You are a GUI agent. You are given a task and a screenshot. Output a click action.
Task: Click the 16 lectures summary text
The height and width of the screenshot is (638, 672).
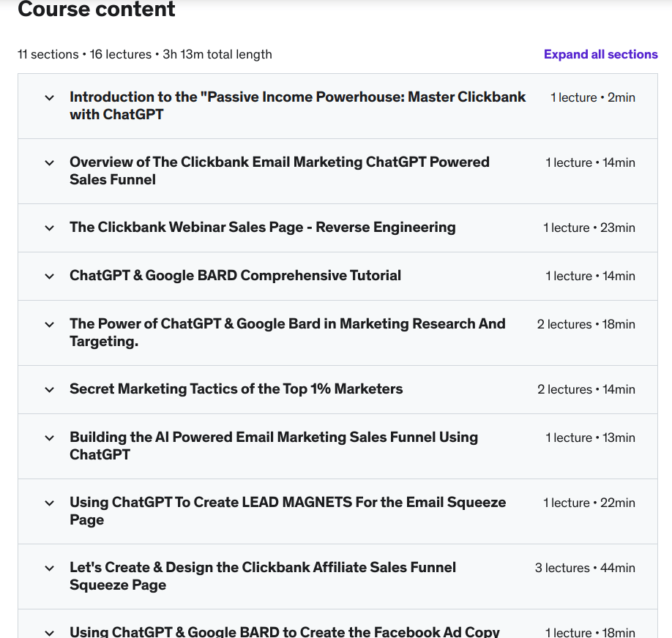click(x=122, y=54)
